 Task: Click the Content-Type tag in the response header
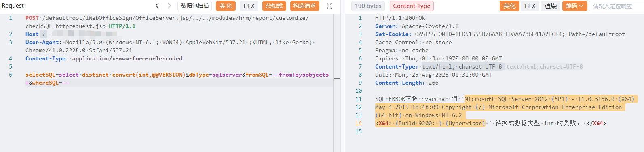pyautogui.click(x=412, y=6)
